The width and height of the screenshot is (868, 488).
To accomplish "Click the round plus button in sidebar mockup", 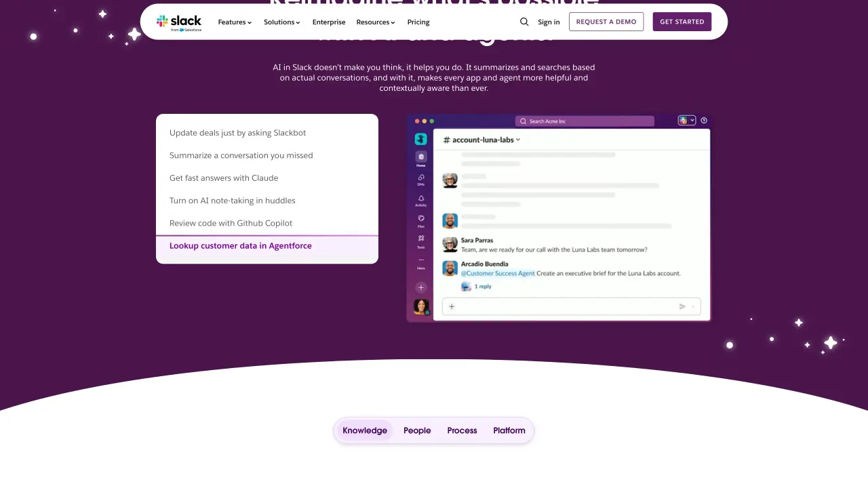I will coord(421,287).
